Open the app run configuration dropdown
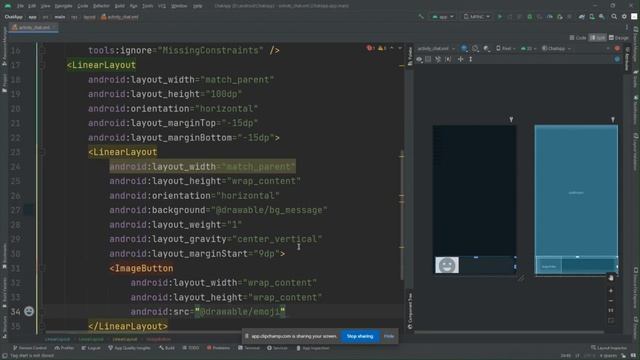Screen dimensions: 640x360 pos(443,17)
